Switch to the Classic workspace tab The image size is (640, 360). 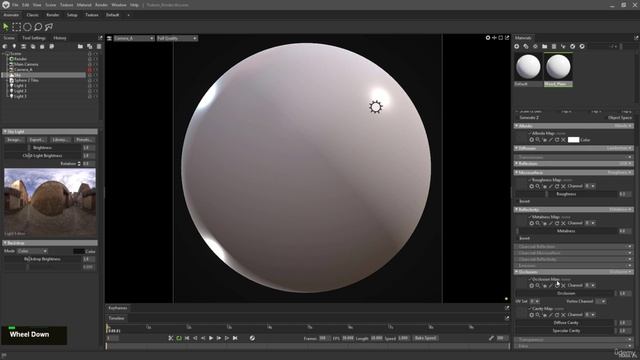33,15
